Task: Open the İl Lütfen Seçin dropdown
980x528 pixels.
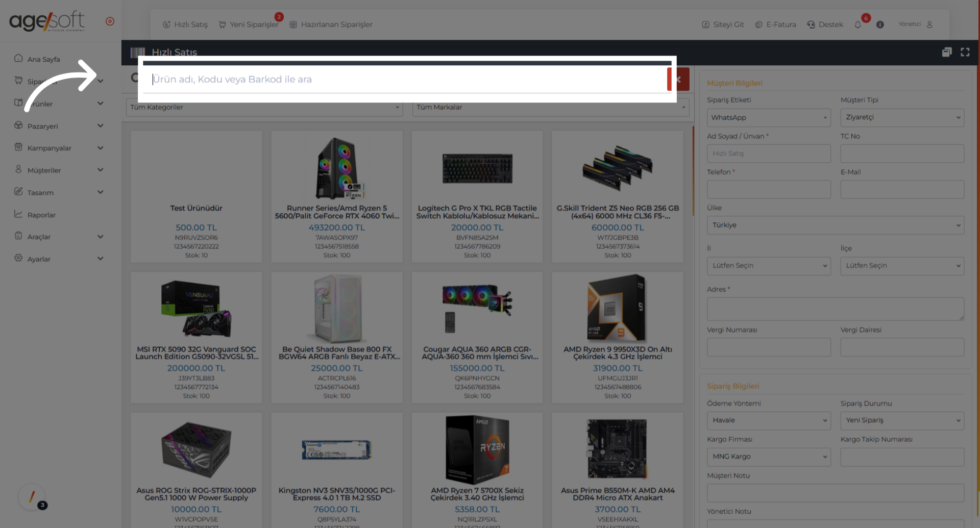Action: (x=769, y=266)
